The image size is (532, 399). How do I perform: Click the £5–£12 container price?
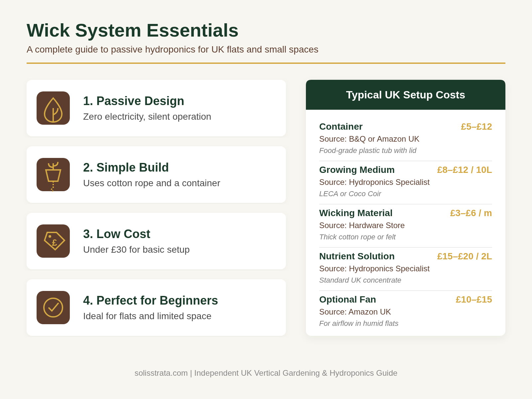tap(476, 127)
